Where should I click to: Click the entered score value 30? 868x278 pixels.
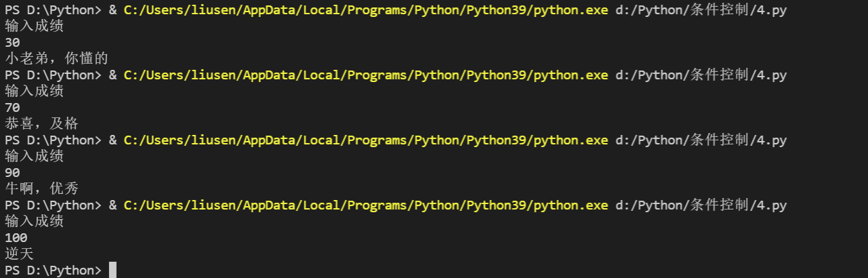click(x=12, y=43)
